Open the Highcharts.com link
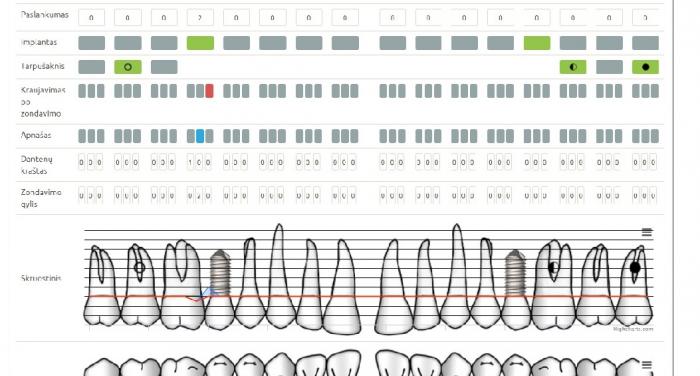The image size is (700, 376). pos(633,329)
